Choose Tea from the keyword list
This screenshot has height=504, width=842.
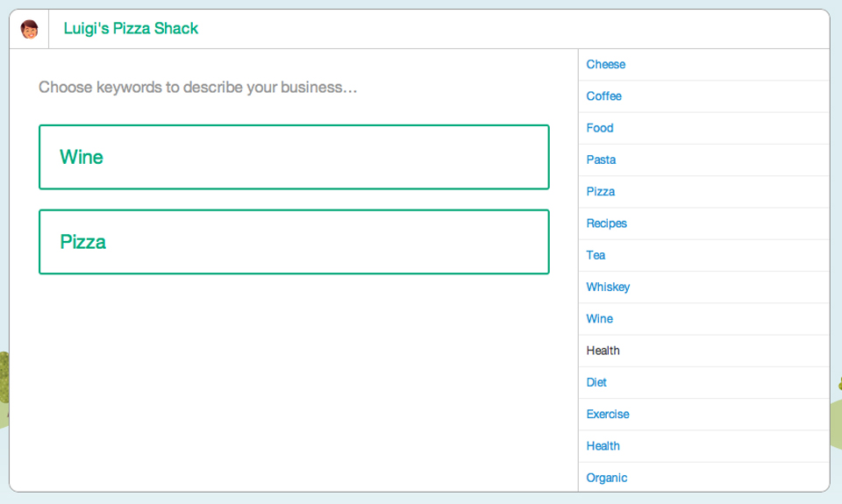pyautogui.click(x=703, y=255)
